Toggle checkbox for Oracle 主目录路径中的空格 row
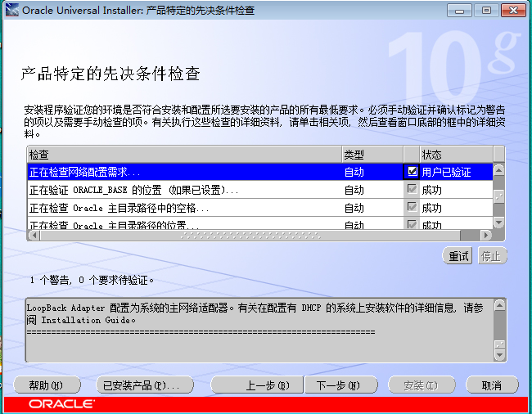Viewport: 532px width, 414px height. [x=412, y=207]
